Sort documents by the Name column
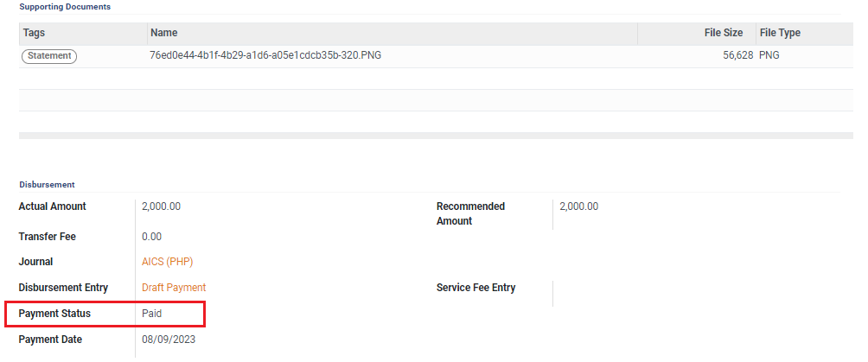Viewport: 868px width, 362px height. point(164,33)
